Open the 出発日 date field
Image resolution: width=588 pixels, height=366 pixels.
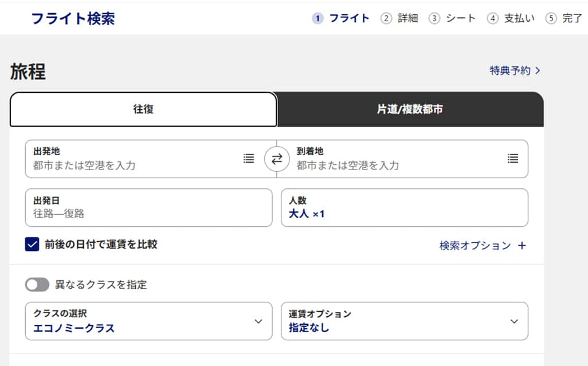click(148, 208)
